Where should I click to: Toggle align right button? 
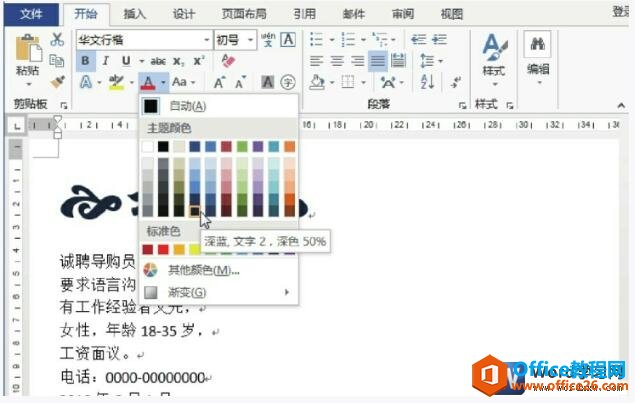(x=357, y=61)
